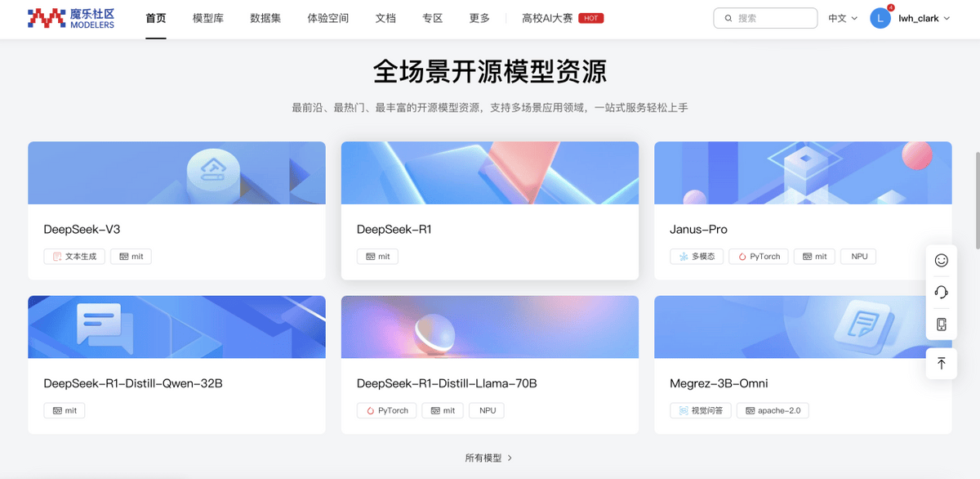The height and width of the screenshot is (479, 980).
Task: Click mit tag on DeepSeek-R1-Distill-Llama-70B
Action: [443, 410]
